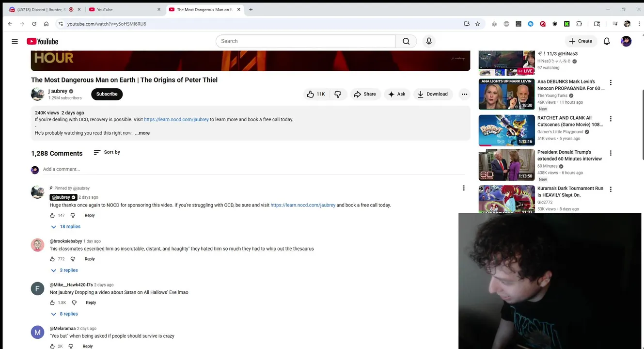Click the Add a comment field

pos(253,169)
